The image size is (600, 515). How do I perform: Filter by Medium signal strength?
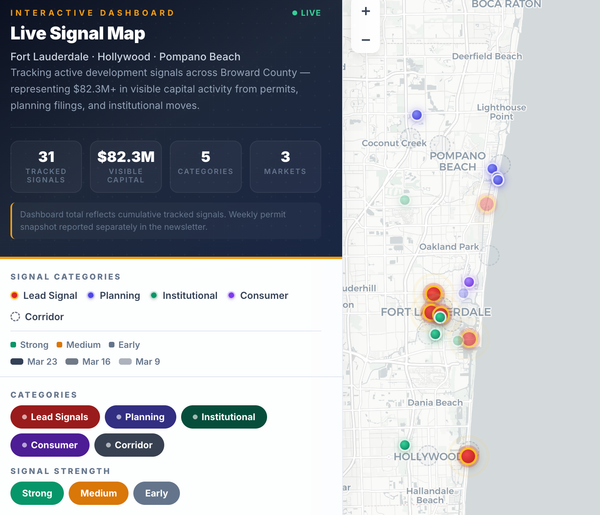[98, 493]
